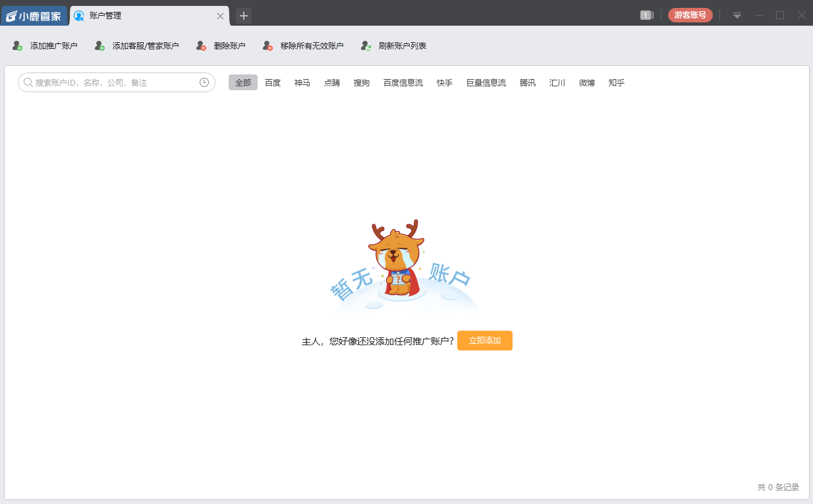Image resolution: width=813 pixels, height=504 pixels.
Task: Close the 账户管理 tab
Action: 221,15
